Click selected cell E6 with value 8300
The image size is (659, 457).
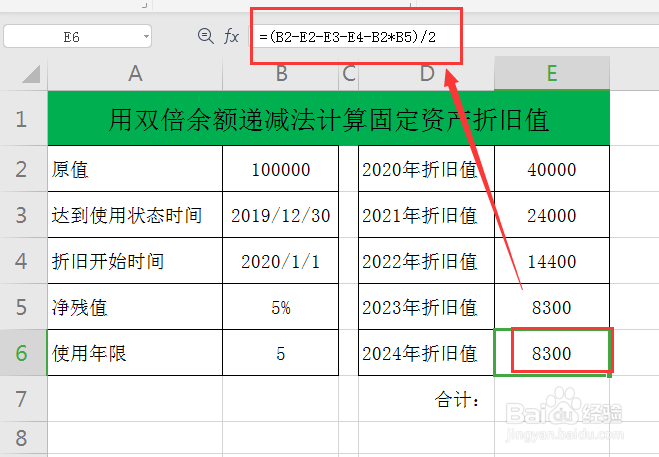[x=552, y=353]
